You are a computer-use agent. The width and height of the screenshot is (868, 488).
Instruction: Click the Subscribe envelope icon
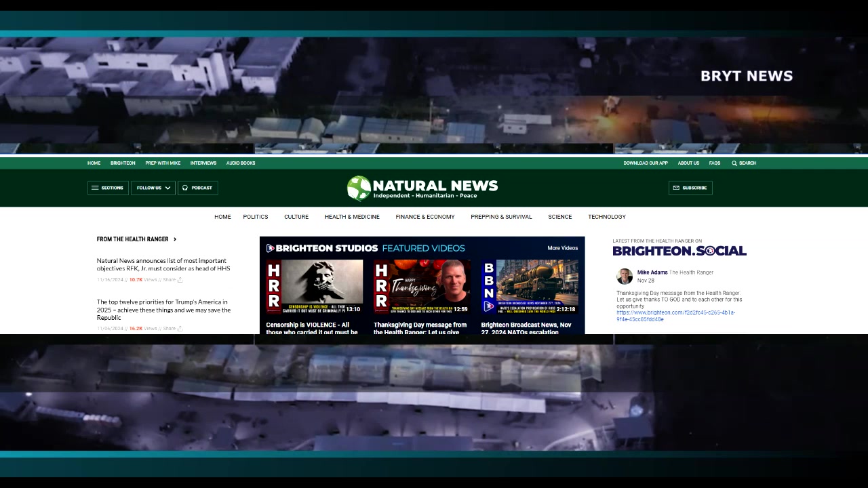[676, 188]
